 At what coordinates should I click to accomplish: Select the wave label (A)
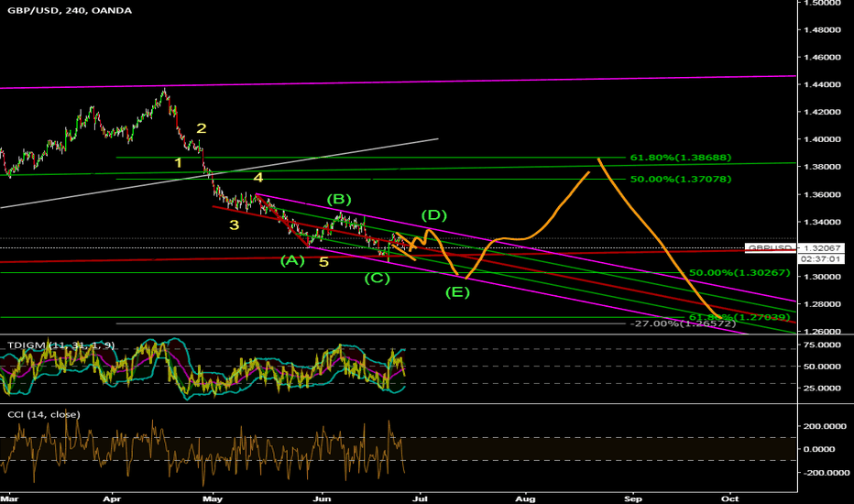coord(292,261)
